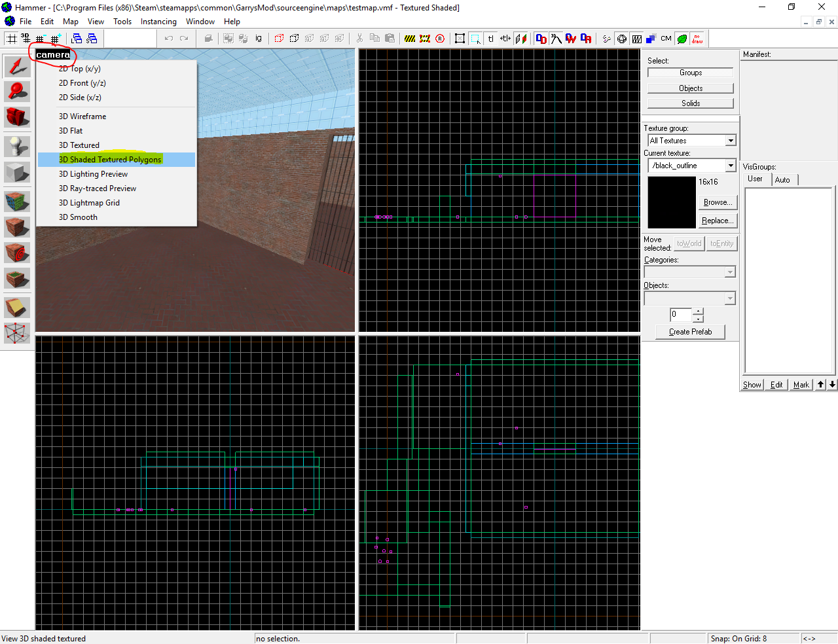The image size is (838, 644).
Task: Click the black texture preview thumbnail
Action: click(672, 202)
